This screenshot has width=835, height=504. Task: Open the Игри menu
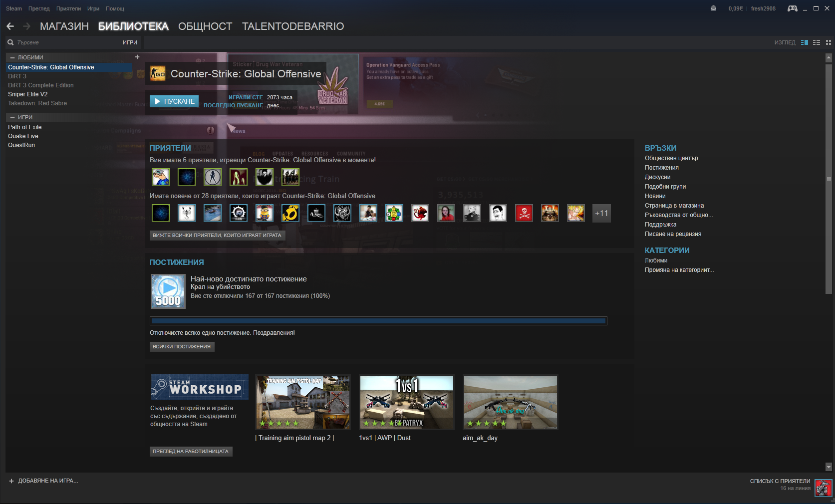(93, 8)
